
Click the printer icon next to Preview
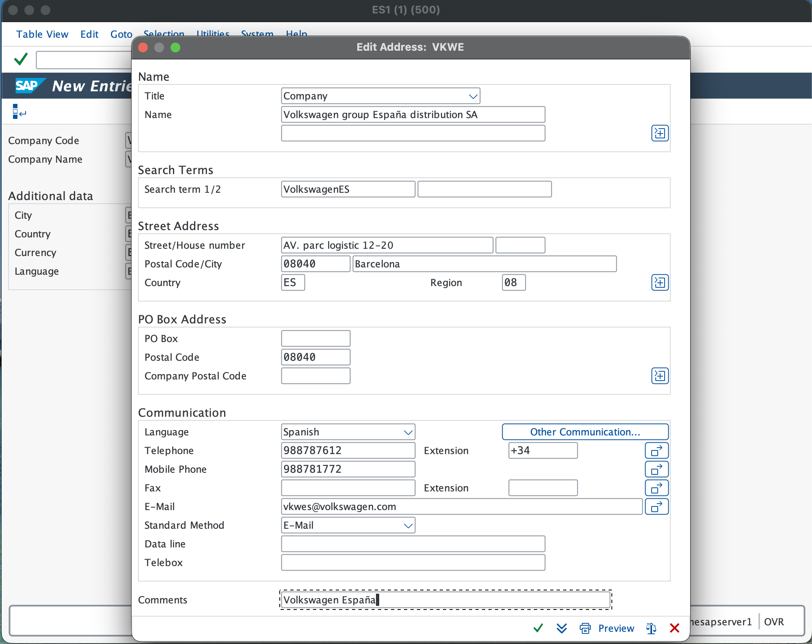585,628
